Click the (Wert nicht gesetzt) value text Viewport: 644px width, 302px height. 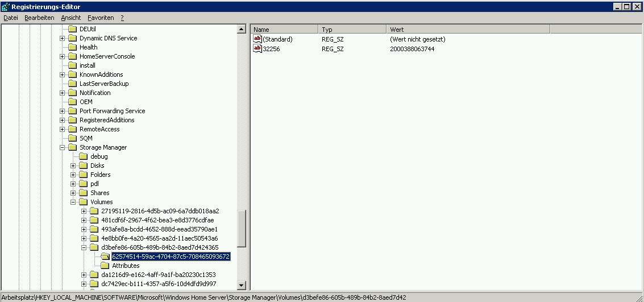(417, 39)
